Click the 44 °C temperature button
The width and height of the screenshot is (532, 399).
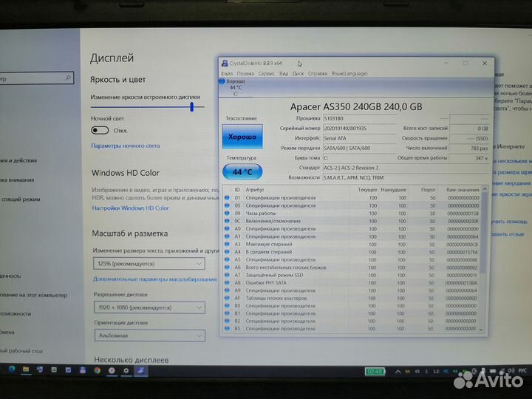click(x=242, y=171)
